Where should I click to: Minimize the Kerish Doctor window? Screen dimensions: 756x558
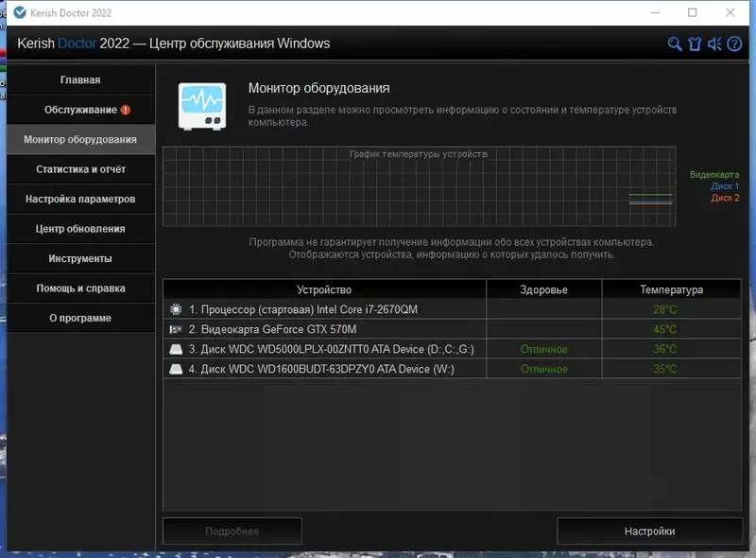tap(655, 12)
